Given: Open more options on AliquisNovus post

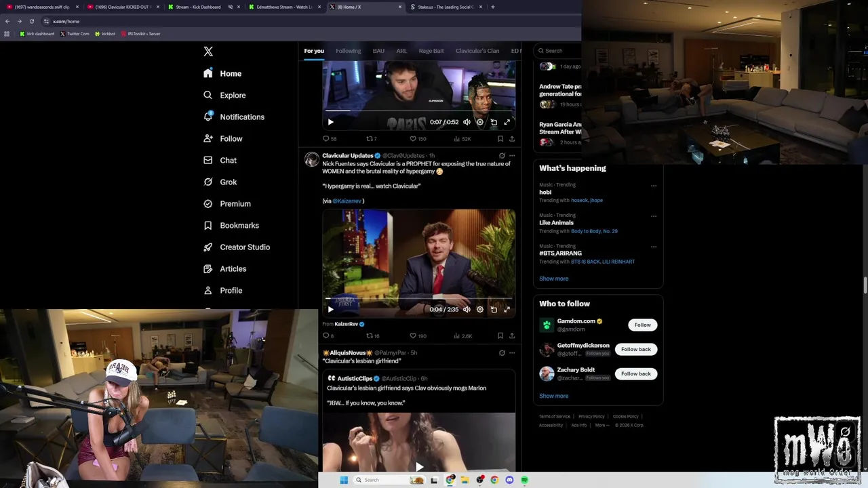Looking at the screenshot, I should [512, 353].
